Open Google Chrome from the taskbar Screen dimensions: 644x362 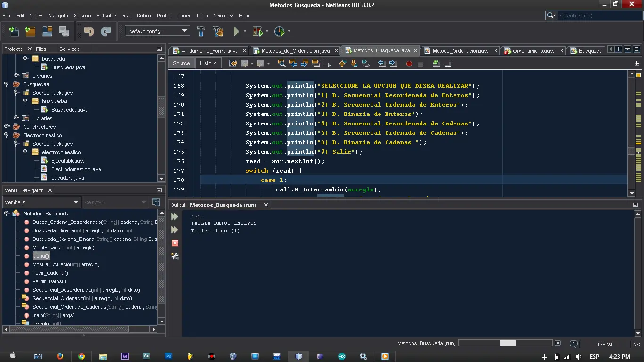(81, 356)
